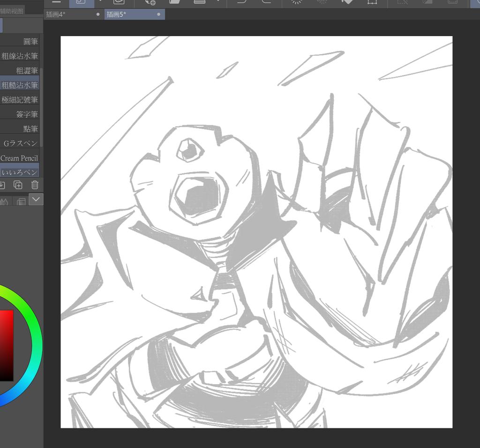Duplicate the selected sub tool
480x448 pixels.
click(18, 185)
